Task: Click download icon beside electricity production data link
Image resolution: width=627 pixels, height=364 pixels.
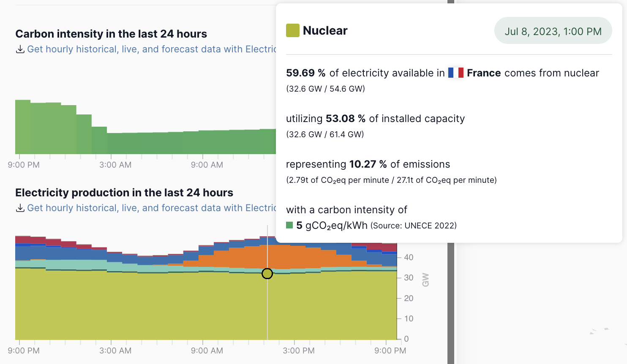Action: pos(20,208)
